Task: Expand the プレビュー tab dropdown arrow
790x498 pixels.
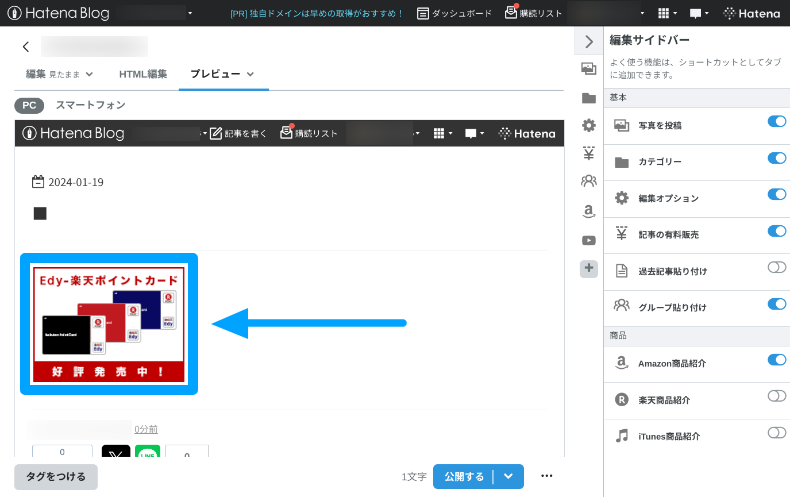Action: (x=250, y=74)
